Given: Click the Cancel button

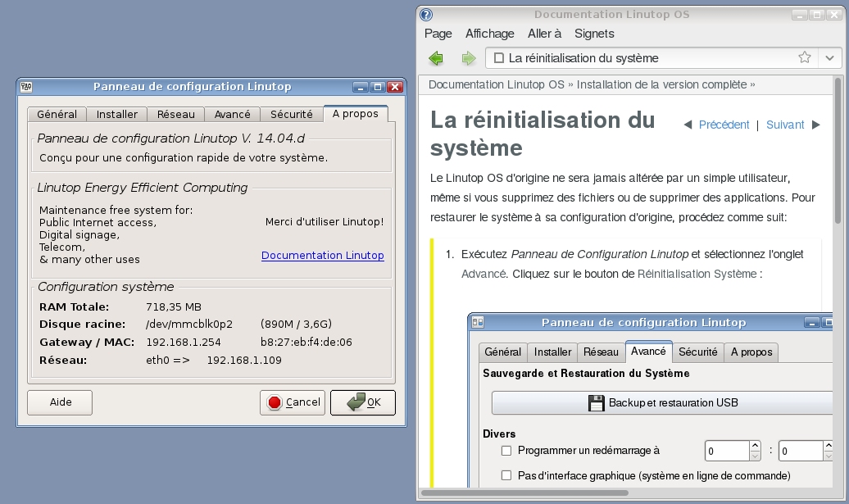Looking at the screenshot, I should (293, 402).
